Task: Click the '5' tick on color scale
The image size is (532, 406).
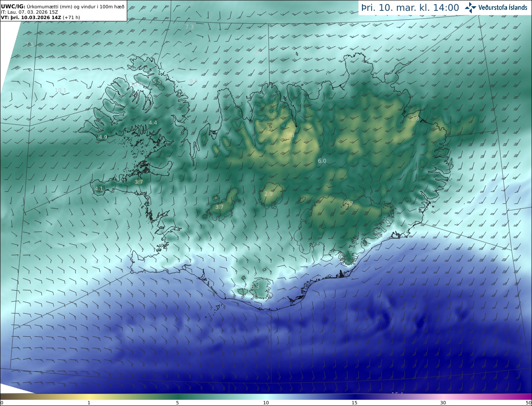Action: [177, 403]
